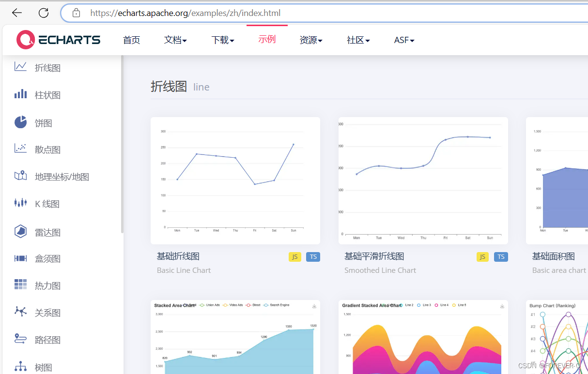Click the browser address bar

(186, 13)
